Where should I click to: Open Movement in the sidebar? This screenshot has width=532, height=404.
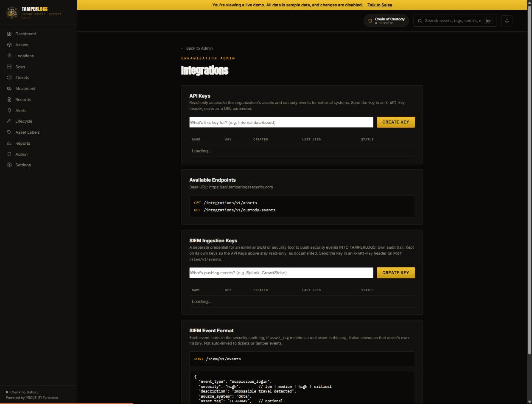[x=38, y=89]
